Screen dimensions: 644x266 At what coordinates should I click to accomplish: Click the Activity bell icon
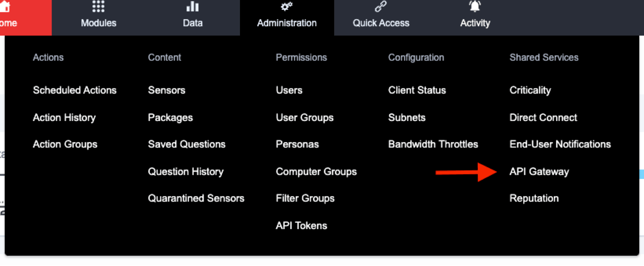(475, 6)
